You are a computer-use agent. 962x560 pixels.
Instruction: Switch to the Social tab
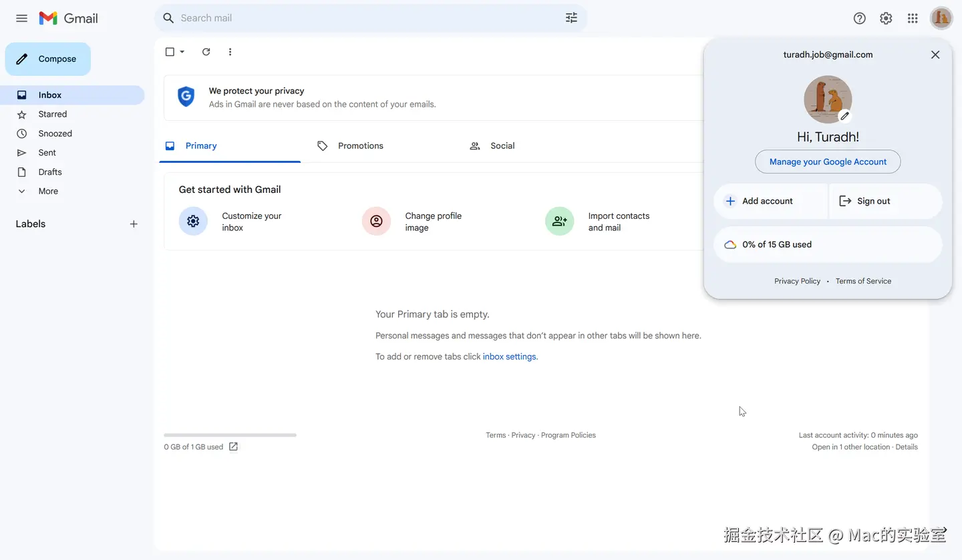click(502, 146)
